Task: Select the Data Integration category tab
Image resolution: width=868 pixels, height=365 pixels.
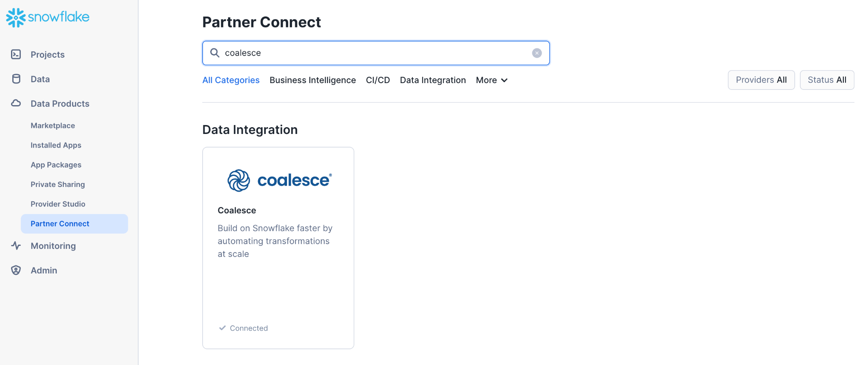Action: point(433,80)
